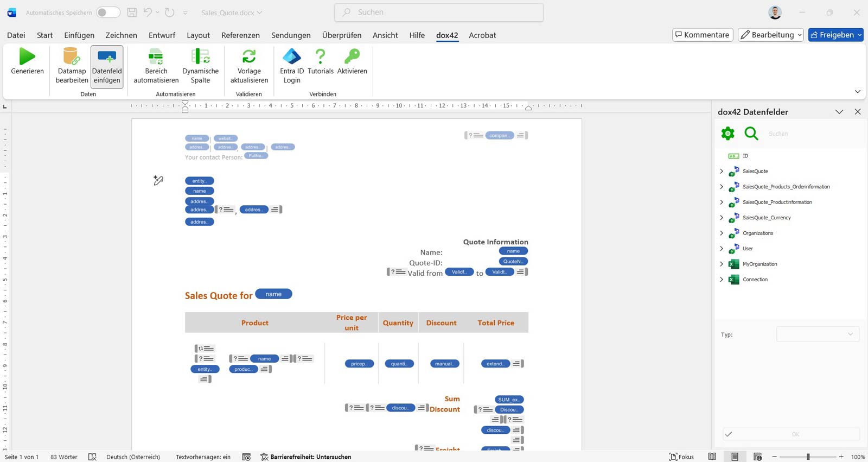The width and height of the screenshot is (868, 462).
Task: Click the 100% zoom level
Action: tap(858, 457)
